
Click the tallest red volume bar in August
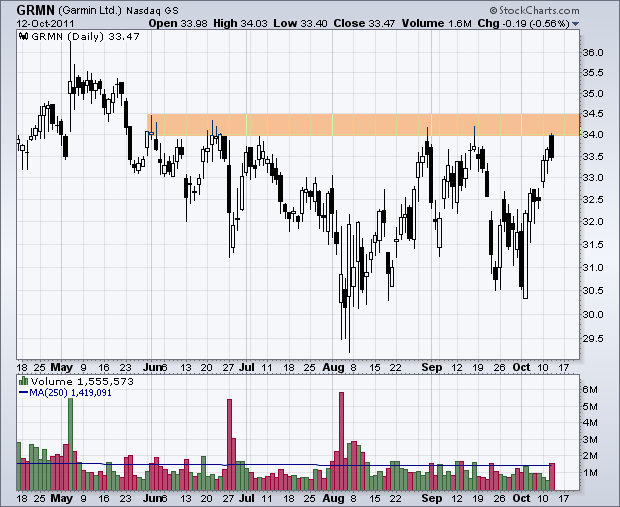click(x=342, y=441)
